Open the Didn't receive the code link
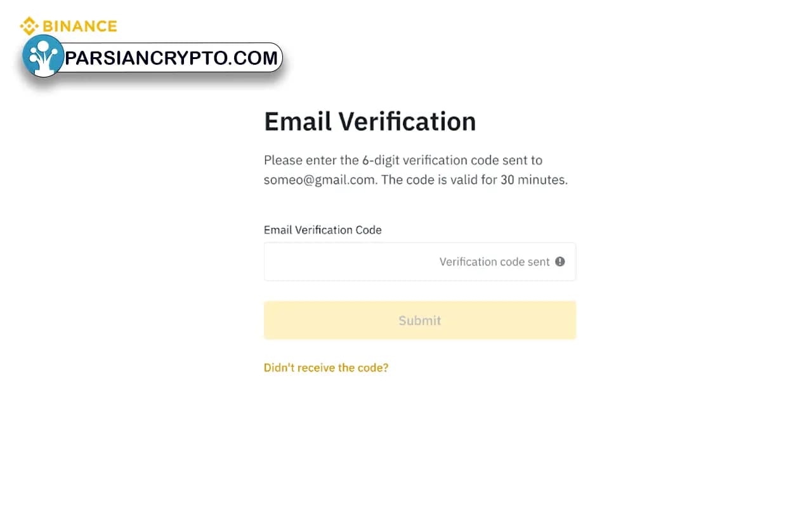This screenshot has height=508, width=812. click(x=326, y=368)
